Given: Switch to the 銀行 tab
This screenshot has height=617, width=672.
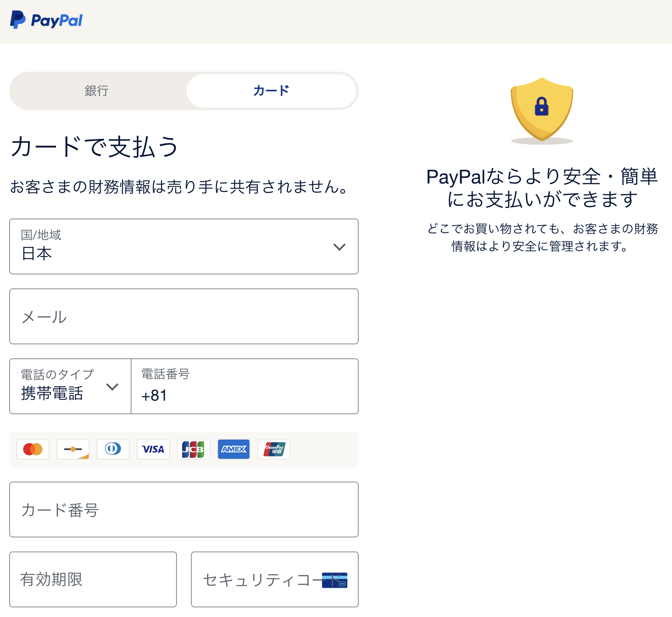Looking at the screenshot, I should pyautogui.click(x=97, y=91).
